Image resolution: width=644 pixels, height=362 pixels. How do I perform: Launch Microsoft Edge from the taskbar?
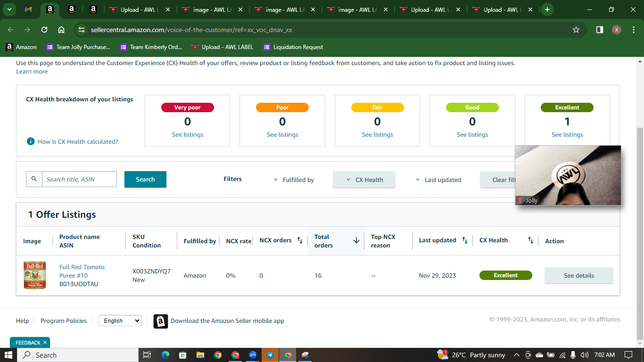click(165, 355)
